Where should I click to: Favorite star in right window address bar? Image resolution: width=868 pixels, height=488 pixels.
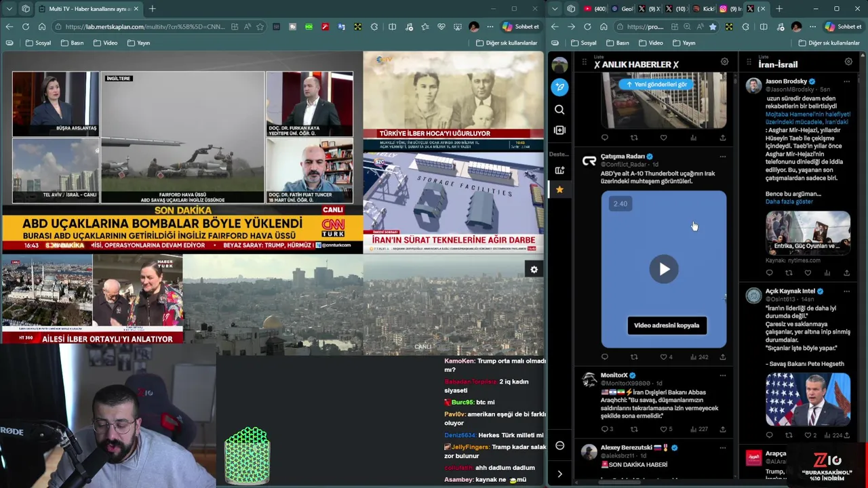[x=713, y=26]
